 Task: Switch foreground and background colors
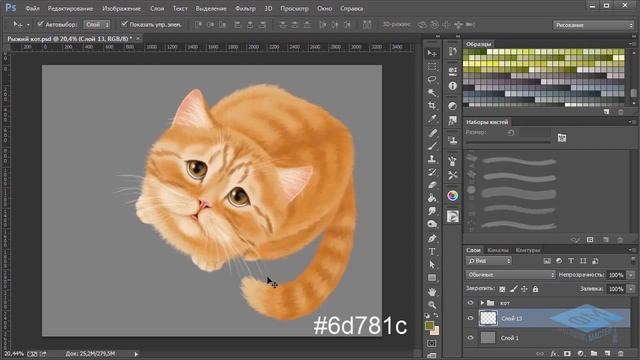[x=436, y=316]
